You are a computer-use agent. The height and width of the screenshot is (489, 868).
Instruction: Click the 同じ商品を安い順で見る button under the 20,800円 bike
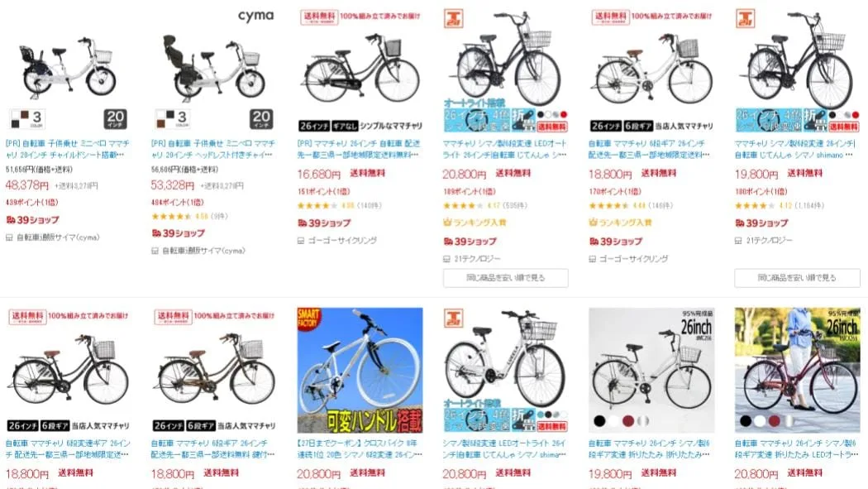click(505, 278)
